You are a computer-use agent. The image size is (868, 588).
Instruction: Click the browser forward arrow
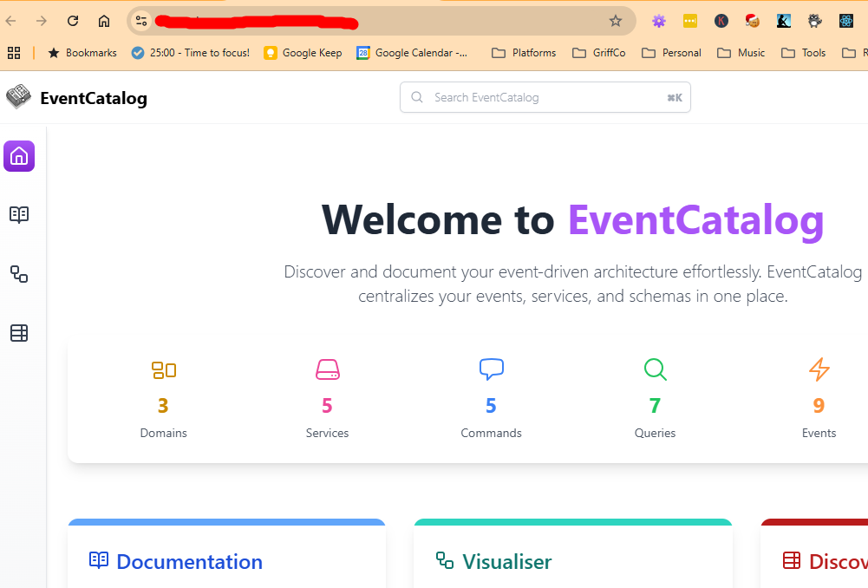click(x=42, y=21)
